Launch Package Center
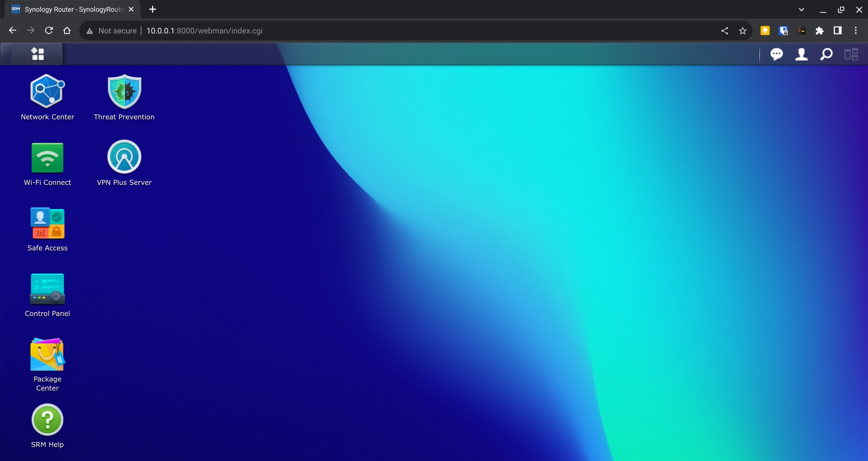This screenshot has width=868, height=461. click(x=47, y=364)
